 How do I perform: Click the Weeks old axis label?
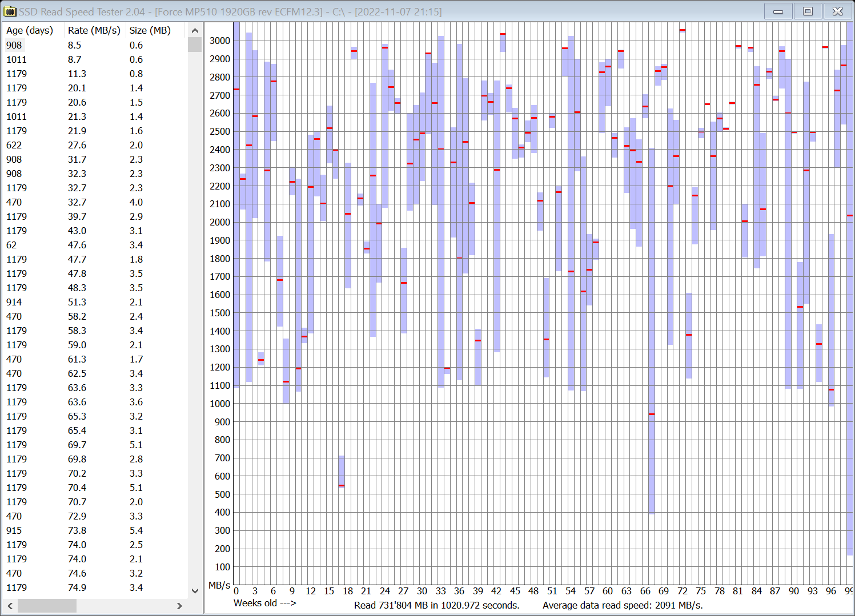264,603
